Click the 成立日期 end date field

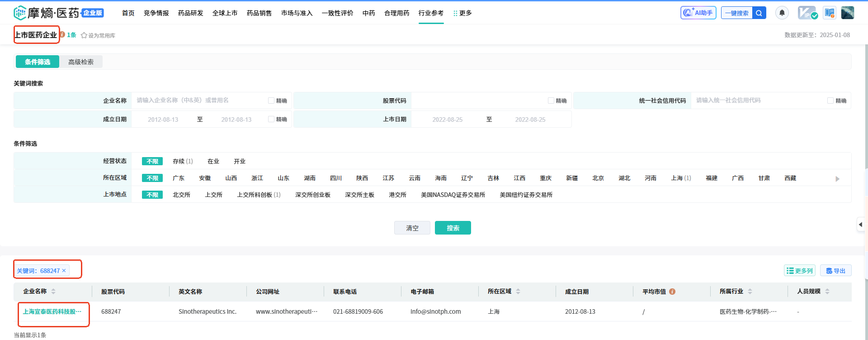[236, 120]
